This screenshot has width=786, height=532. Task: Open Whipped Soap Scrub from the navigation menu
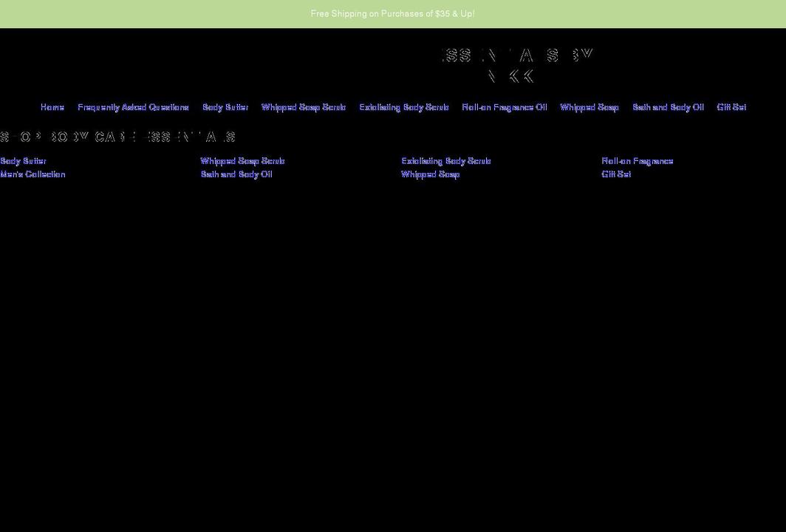tap(303, 107)
